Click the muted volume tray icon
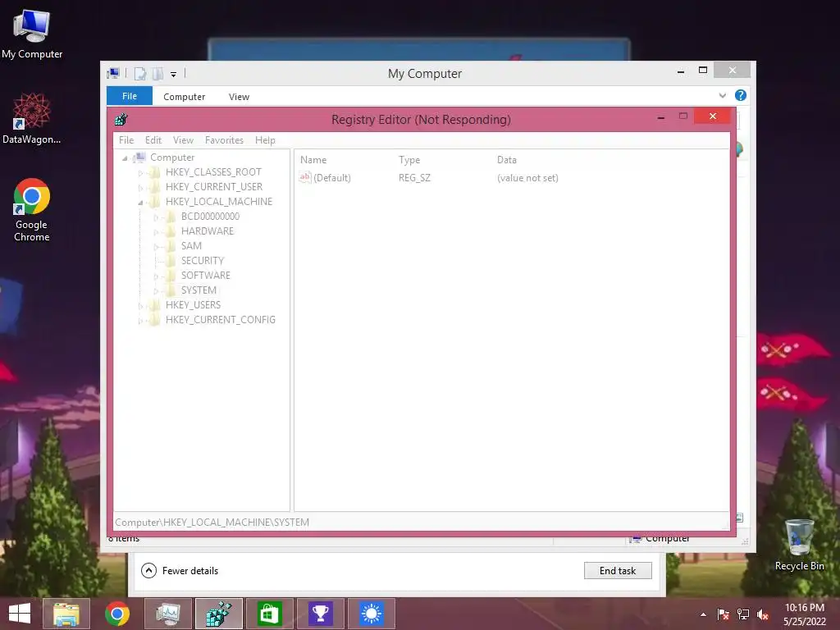The width and height of the screenshot is (840, 630). click(763, 614)
